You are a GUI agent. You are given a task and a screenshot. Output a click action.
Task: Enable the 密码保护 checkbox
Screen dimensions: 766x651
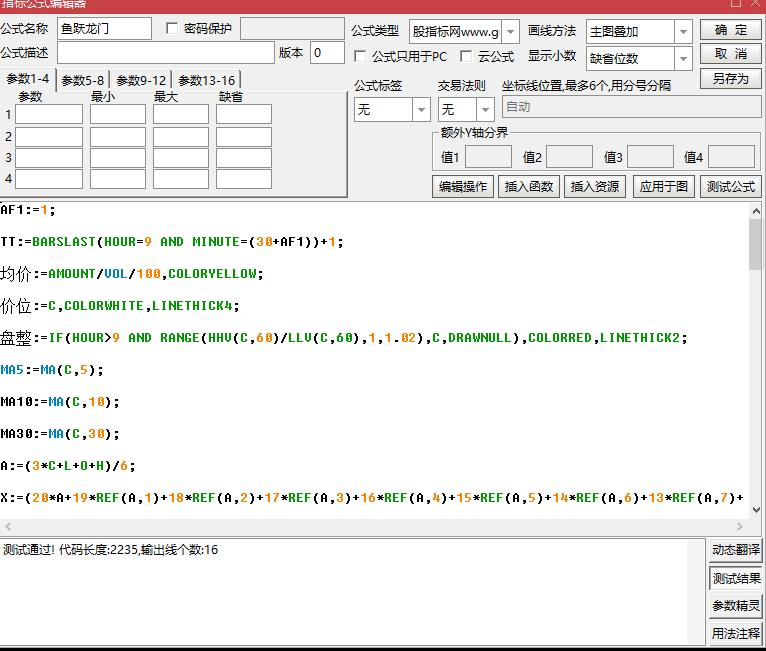(x=172, y=29)
